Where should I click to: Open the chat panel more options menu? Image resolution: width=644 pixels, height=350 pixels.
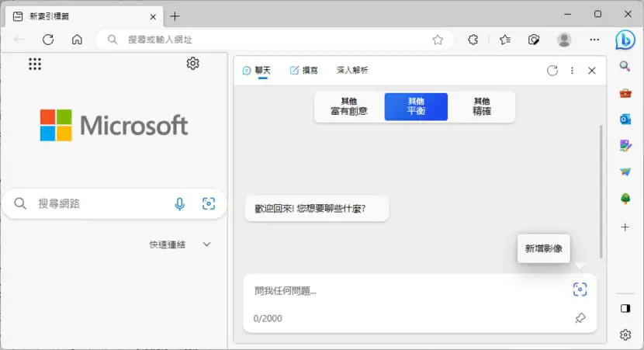[x=572, y=71]
